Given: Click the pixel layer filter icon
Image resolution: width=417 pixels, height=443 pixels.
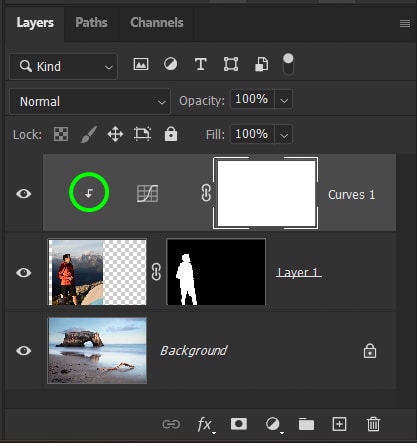Looking at the screenshot, I should tap(141, 64).
